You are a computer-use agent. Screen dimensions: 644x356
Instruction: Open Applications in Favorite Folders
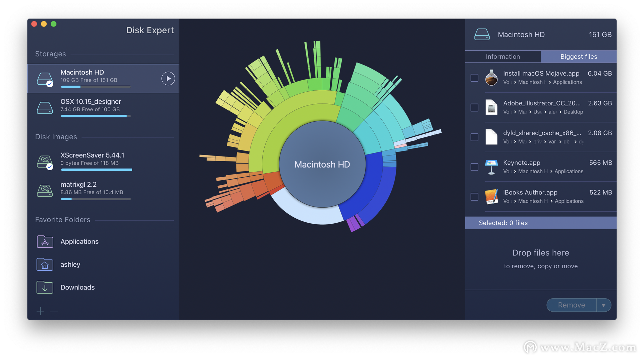point(79,241)
